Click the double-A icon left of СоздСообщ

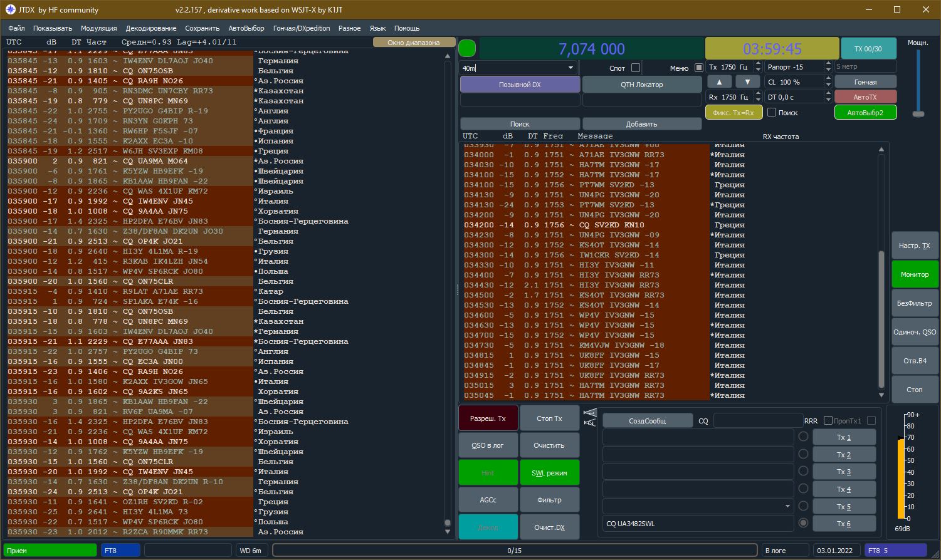pos(590,418)
